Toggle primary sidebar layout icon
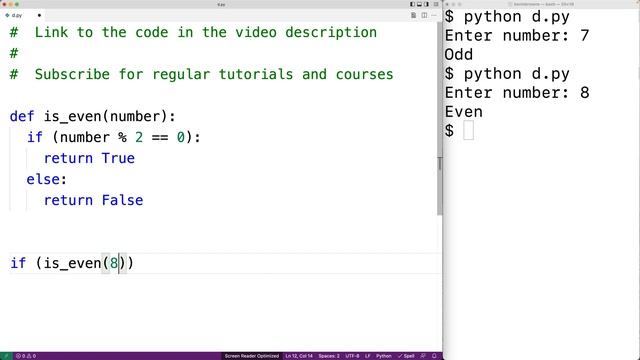This screenshot has width=640, height=360. click(412, 4)
